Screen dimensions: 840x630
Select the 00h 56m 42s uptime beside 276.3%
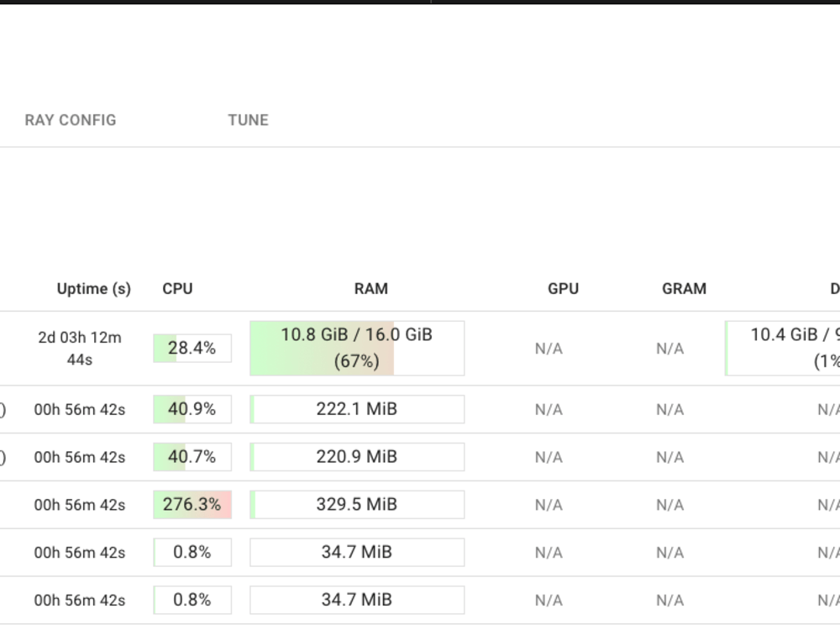[79, 505]
